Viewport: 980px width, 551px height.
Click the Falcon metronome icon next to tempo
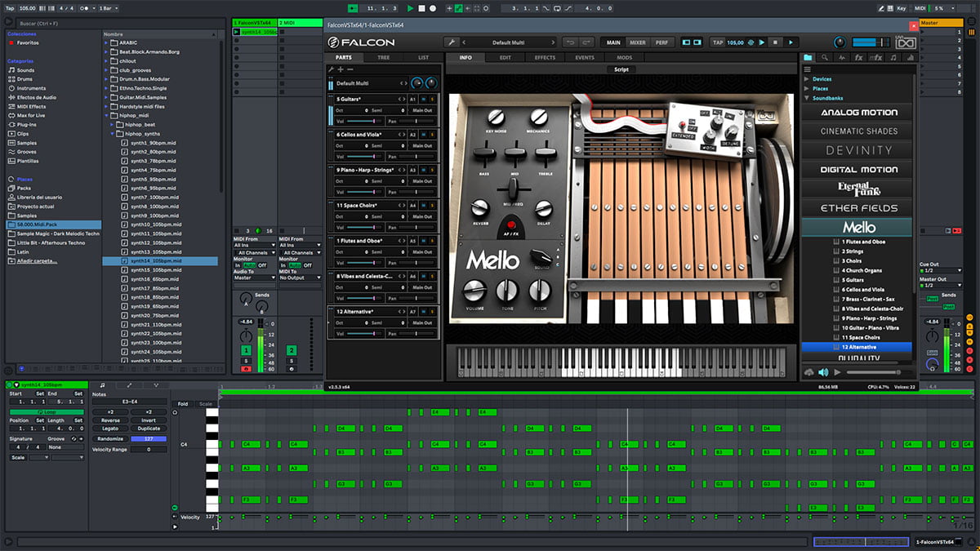coord(749,42)
